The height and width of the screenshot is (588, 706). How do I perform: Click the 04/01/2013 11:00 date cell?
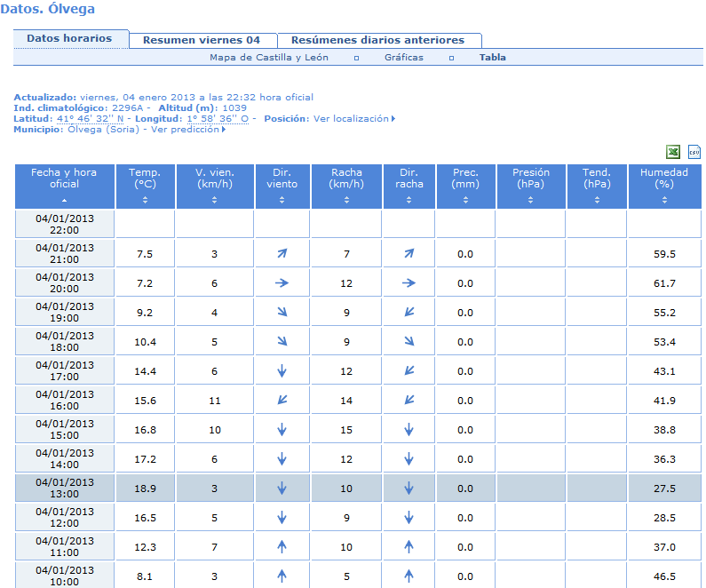click(65, 546)
